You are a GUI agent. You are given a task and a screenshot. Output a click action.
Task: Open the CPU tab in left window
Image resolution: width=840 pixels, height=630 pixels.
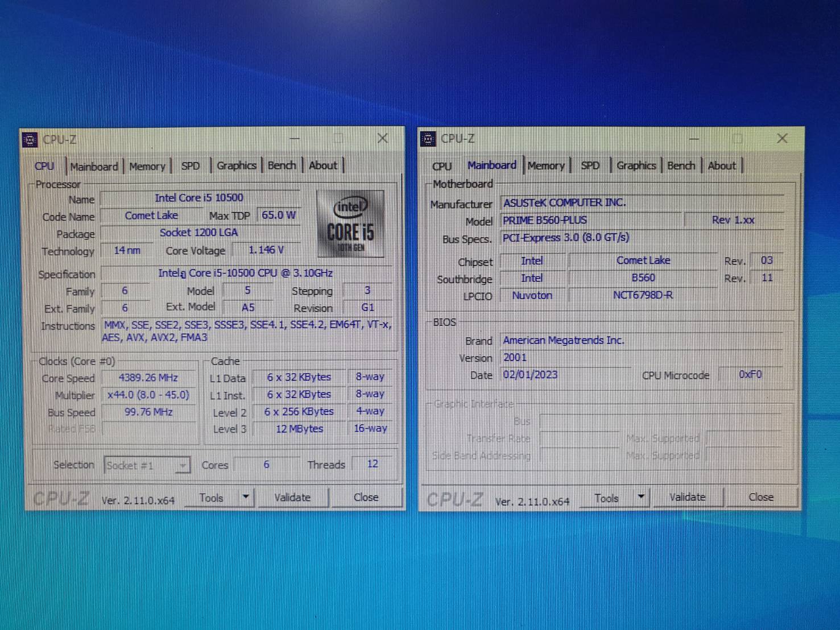[x=44, y=166]
